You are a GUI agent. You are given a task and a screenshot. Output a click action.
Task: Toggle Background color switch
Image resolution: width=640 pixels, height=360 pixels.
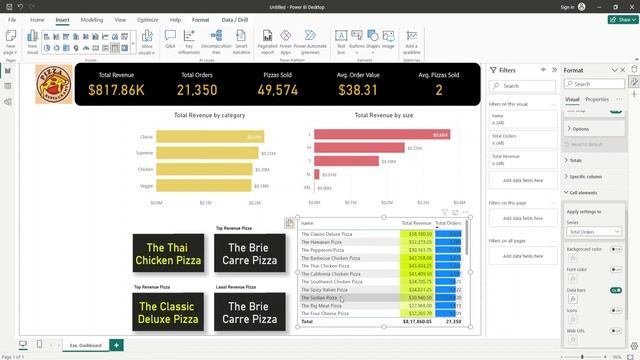(616, 249)
